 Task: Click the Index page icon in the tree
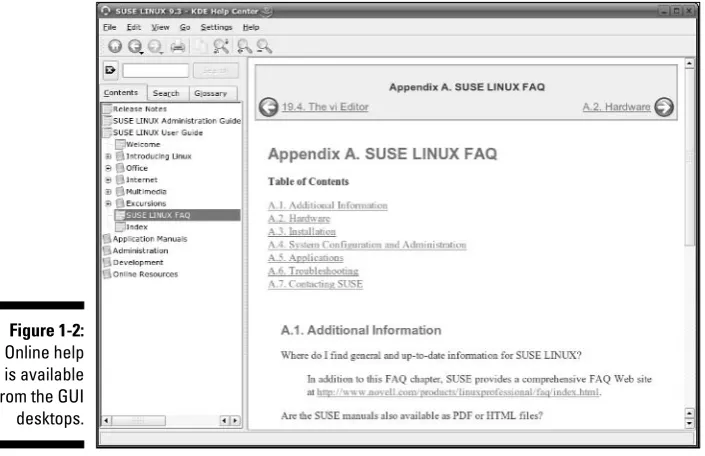pyautogui.click(x=120, y=227)
